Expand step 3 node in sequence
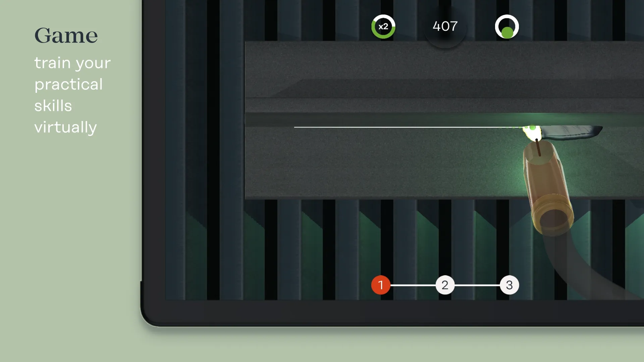 point(509,285)
